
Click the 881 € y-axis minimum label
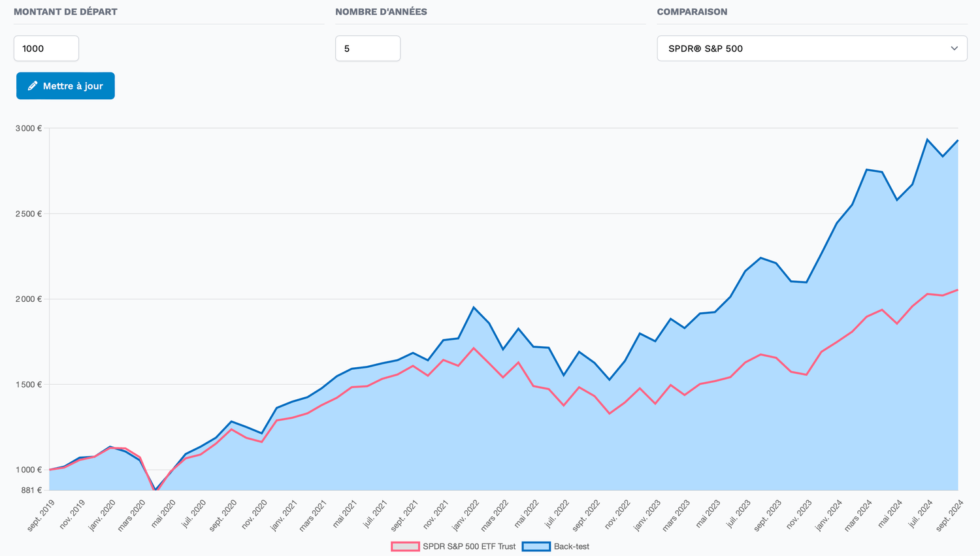(30, 490)
